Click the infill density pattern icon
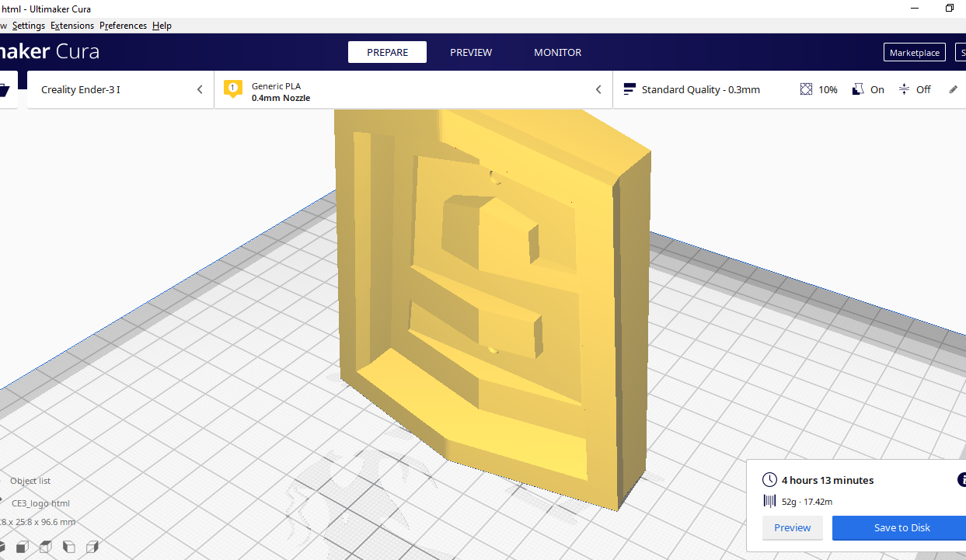This screenshot has width=966, height=560. (x=806, y=89)
